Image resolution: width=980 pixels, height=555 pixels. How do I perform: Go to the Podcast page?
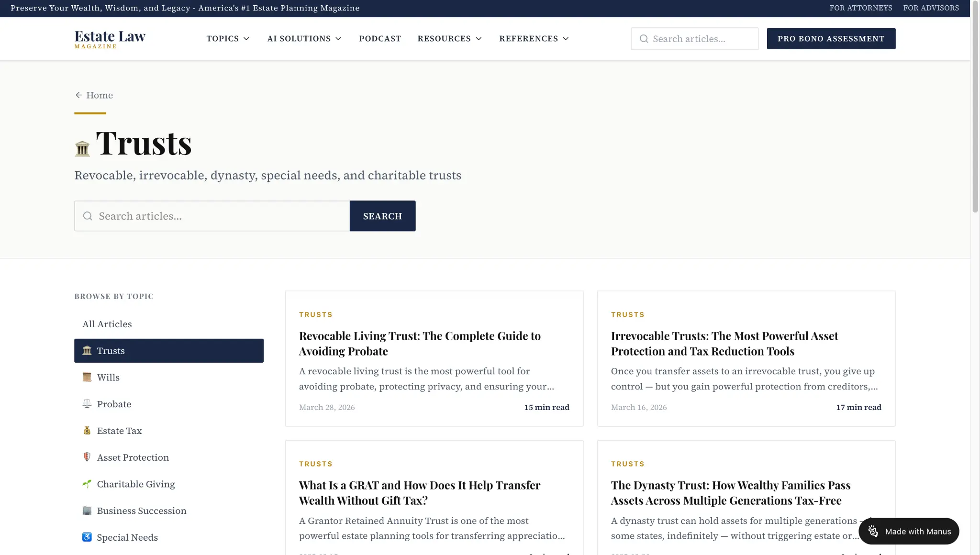[x=380, y=39]
